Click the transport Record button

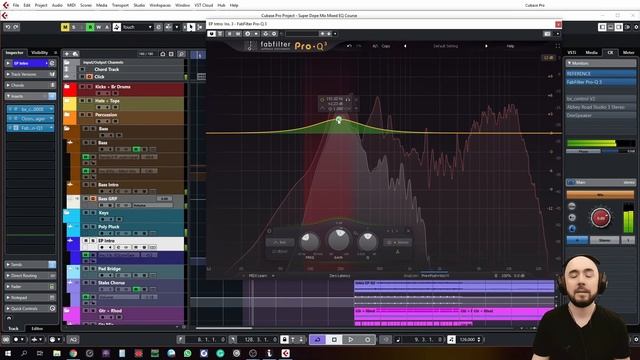367,340
